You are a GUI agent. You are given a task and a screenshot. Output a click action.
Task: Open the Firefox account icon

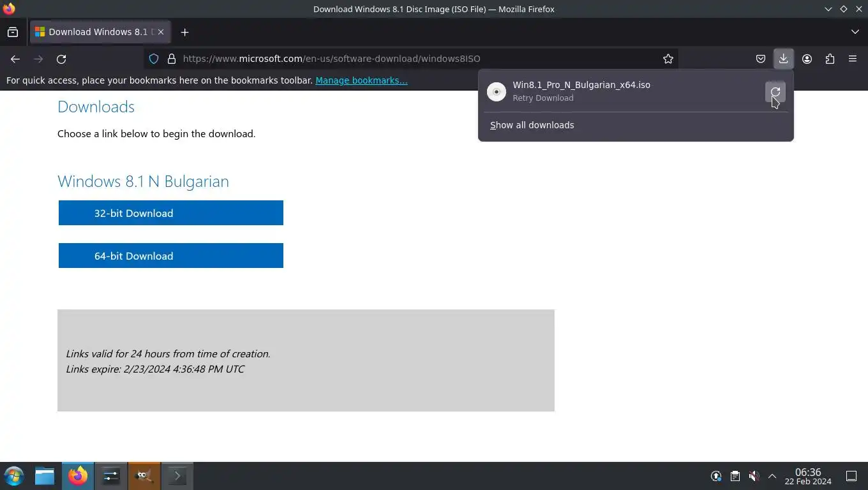pyautogui.click(x=807, y=59)
